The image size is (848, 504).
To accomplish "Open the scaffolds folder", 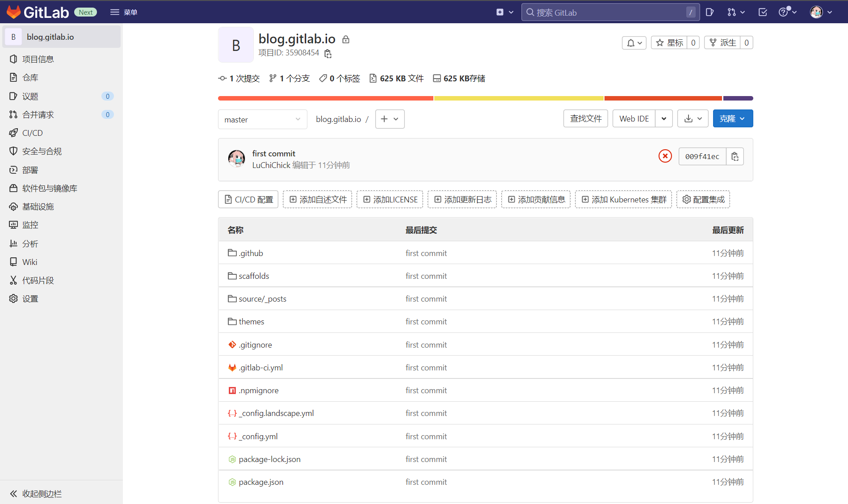I will pyautogui.click(x=254, y=276).
